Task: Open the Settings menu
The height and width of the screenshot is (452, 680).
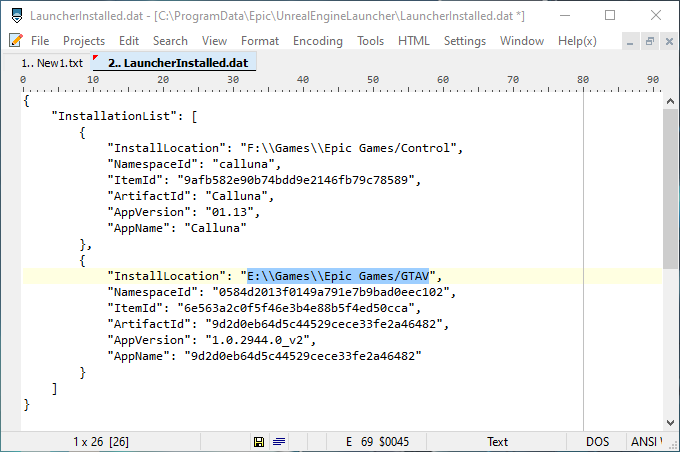Action: pos(464,41)
